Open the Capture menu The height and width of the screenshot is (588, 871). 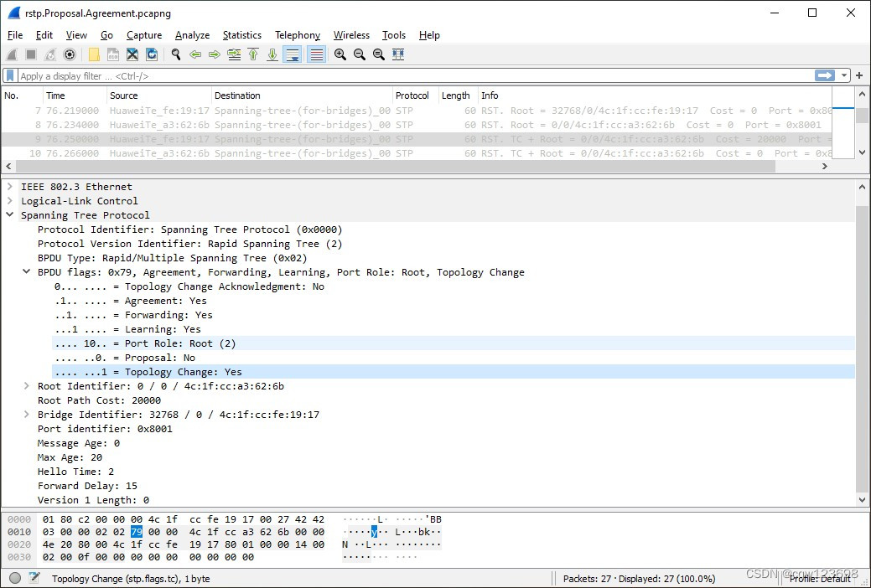point(144,35)
